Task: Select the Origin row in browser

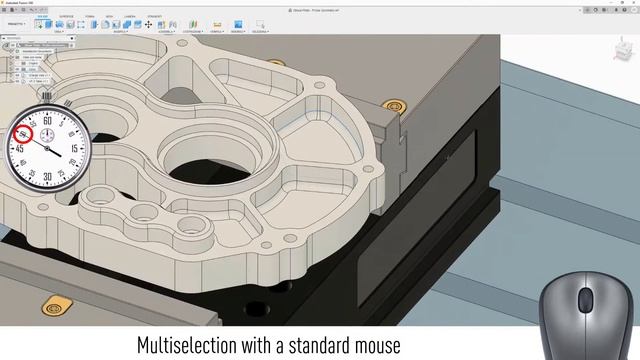Action: click(33, 63)
